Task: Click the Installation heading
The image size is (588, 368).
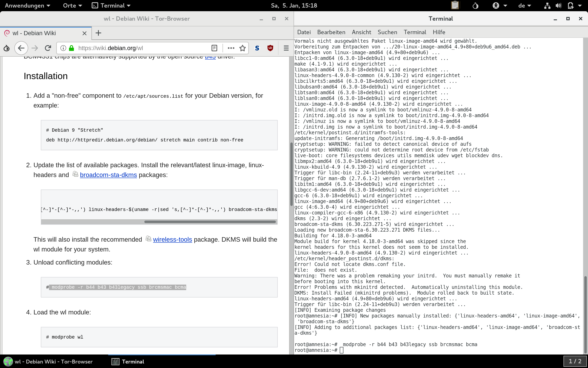Action: tap(46, 76)
